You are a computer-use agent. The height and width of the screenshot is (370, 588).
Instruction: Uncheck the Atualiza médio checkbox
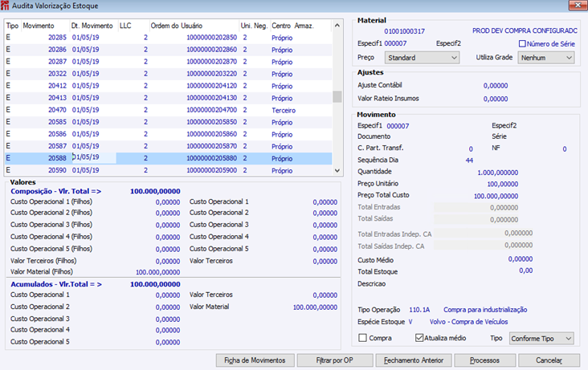pyautogui.click(x=419, y=338)
